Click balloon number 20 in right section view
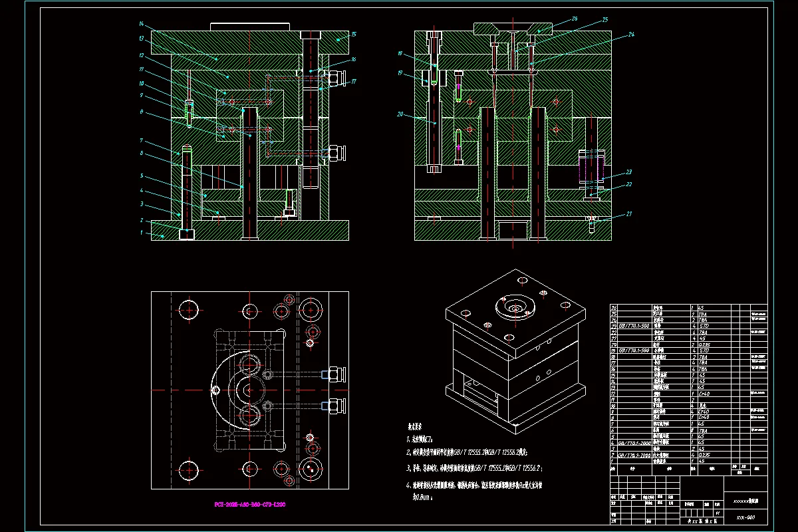Screen dimensions: 798x532 point(400,114)
